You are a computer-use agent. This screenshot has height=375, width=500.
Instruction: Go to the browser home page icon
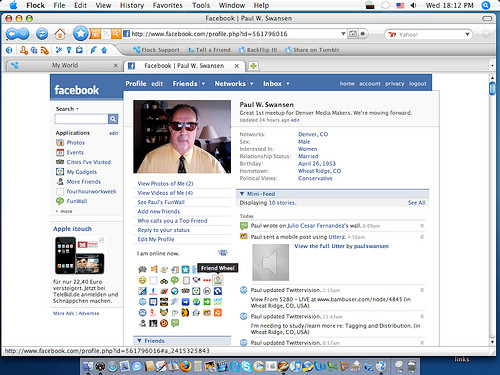coord(60,34)
